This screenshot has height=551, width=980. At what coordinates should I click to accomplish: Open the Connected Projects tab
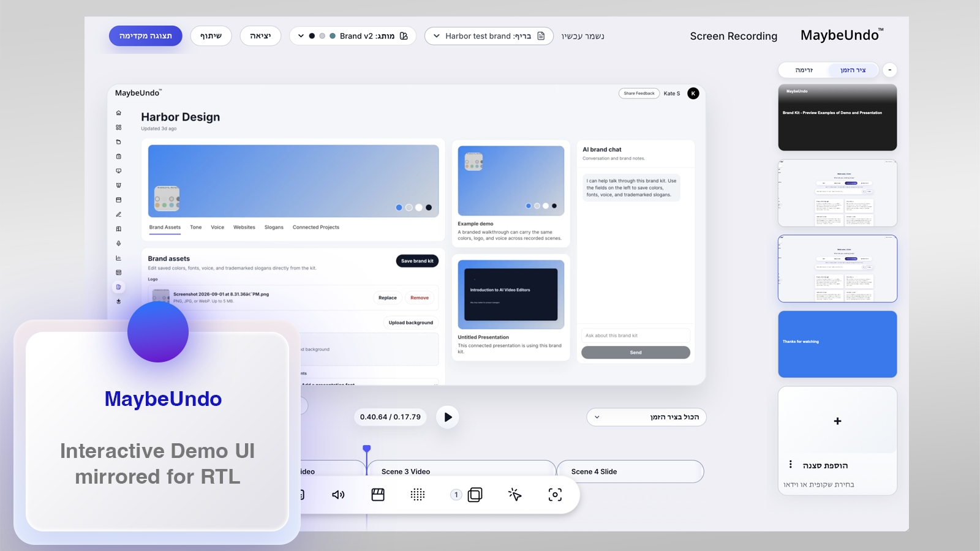(x=316, y=227)
